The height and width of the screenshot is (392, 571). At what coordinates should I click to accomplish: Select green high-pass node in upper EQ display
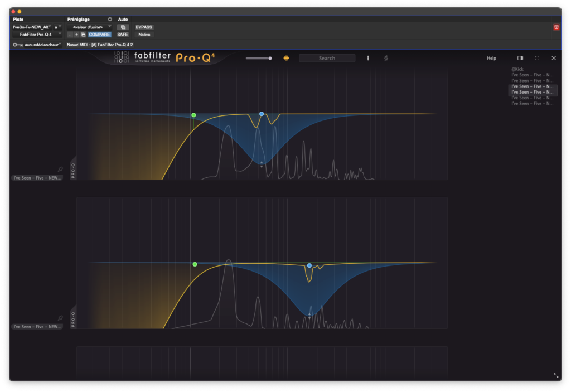[x=193, y=115]
